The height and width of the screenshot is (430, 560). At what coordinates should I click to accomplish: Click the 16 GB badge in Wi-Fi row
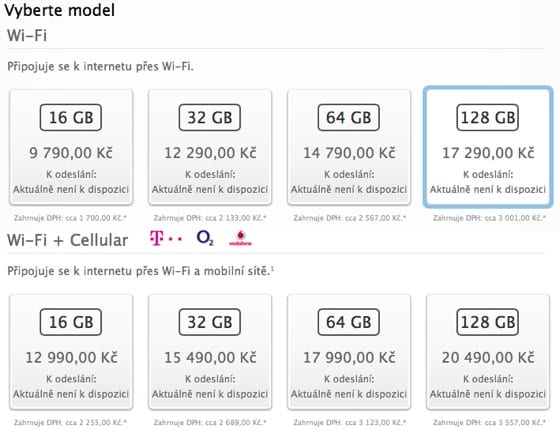(71, 118)
